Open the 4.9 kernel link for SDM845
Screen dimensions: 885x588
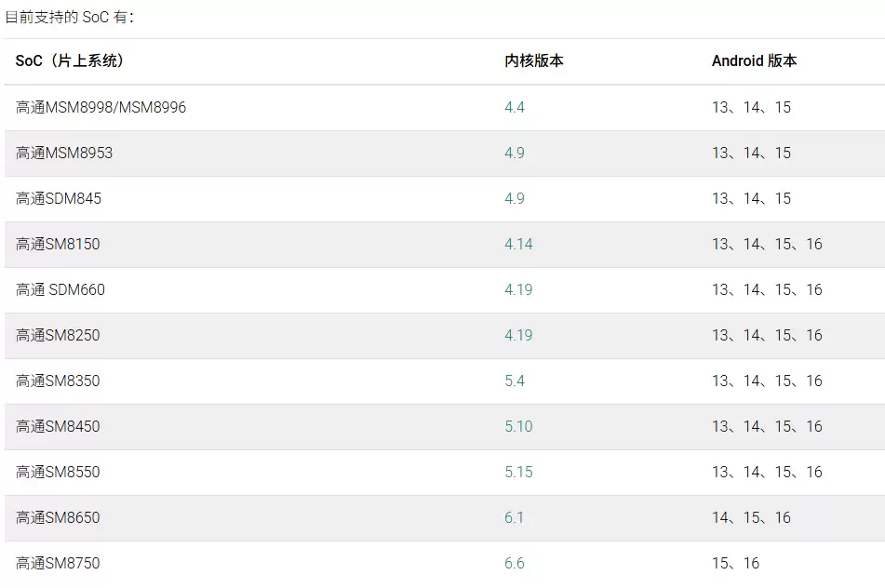click(515, 199)
